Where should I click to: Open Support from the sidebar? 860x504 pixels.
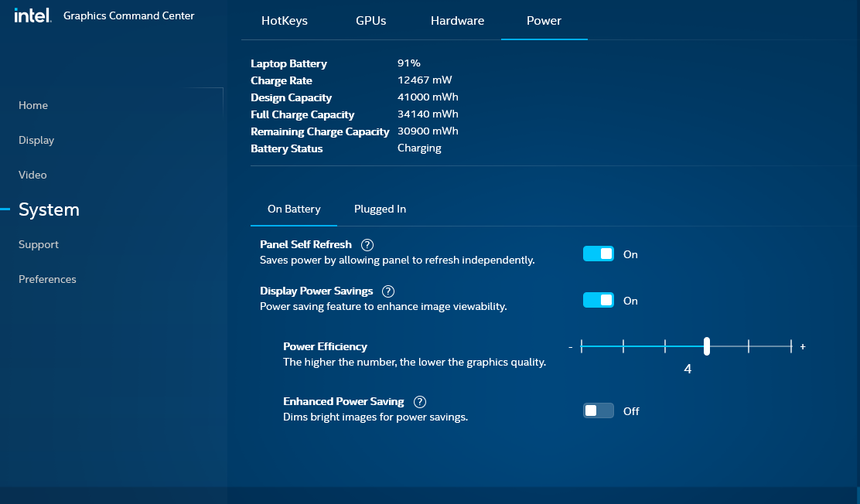39,244
